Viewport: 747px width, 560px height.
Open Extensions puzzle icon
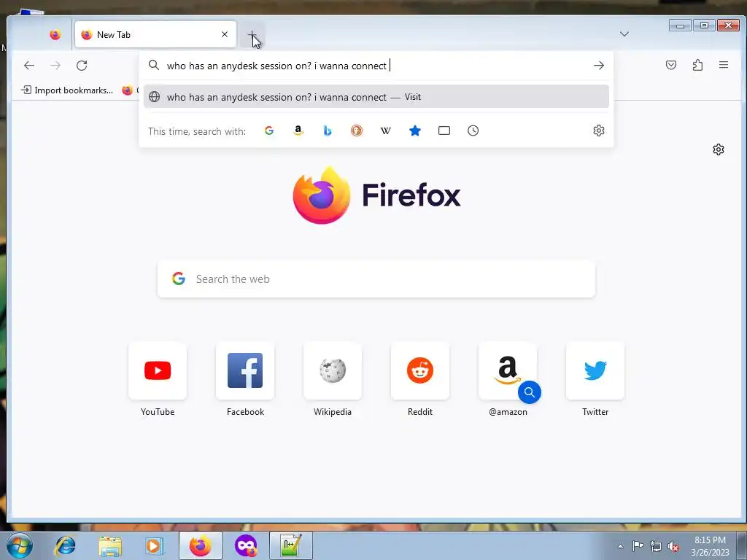click(x=697, y=65)
